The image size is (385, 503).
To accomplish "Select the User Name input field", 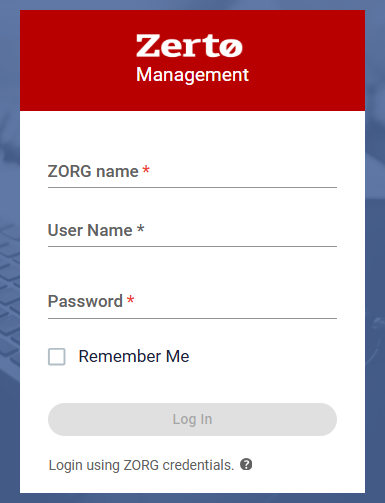I will 192,231.
